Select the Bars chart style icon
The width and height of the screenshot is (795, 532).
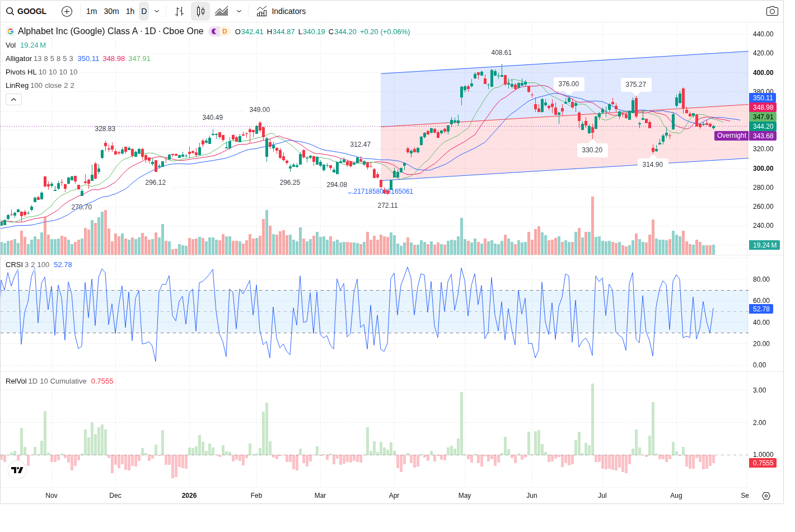click(179, 11)
